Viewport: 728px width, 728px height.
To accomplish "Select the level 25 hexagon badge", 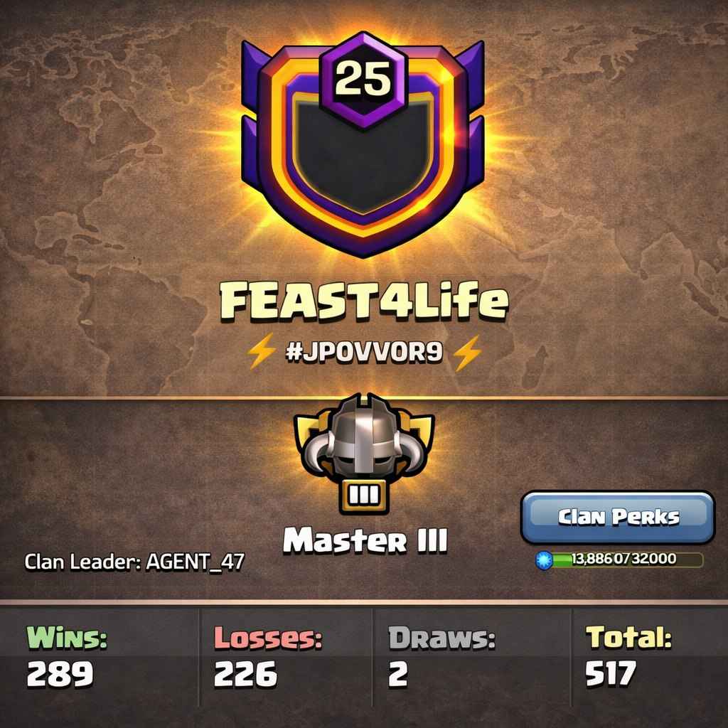I will click(x=363, y=80).
